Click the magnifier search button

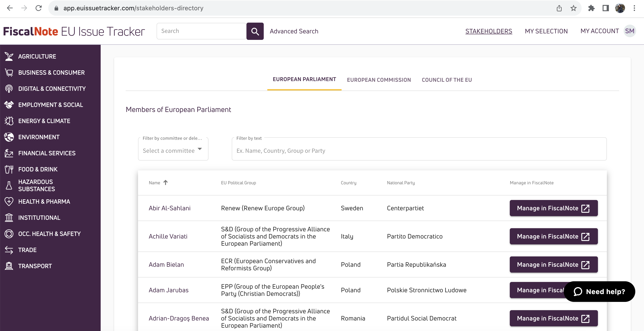coord(255,31)
